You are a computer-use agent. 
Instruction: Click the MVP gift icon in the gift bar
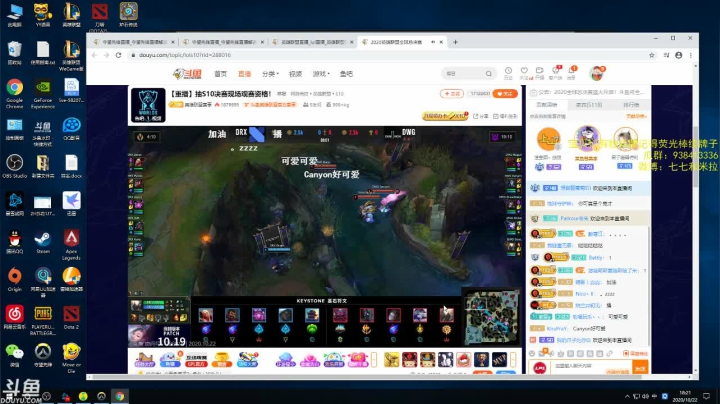point(499,359)
